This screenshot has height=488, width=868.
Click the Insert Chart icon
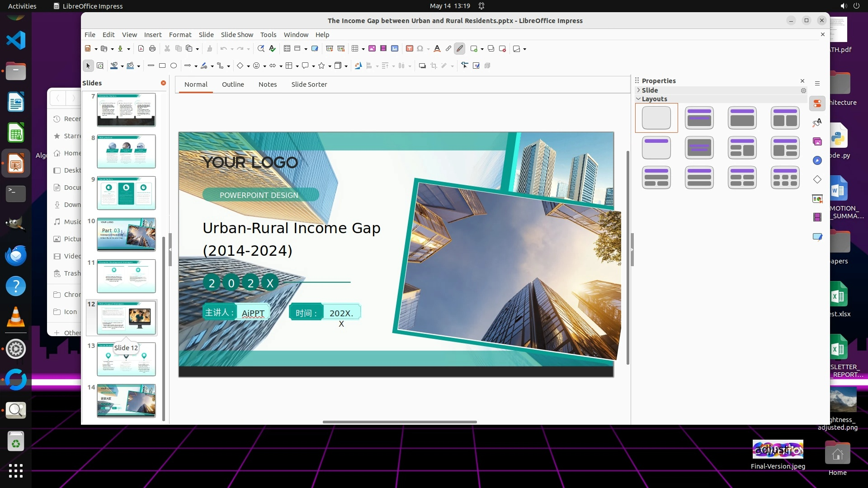(395, 49)
